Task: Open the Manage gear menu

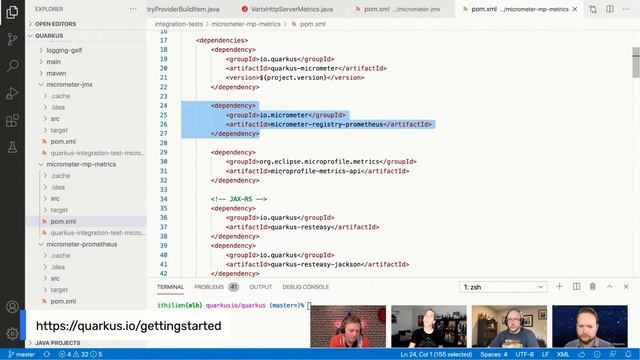Action: coord(12,333)
